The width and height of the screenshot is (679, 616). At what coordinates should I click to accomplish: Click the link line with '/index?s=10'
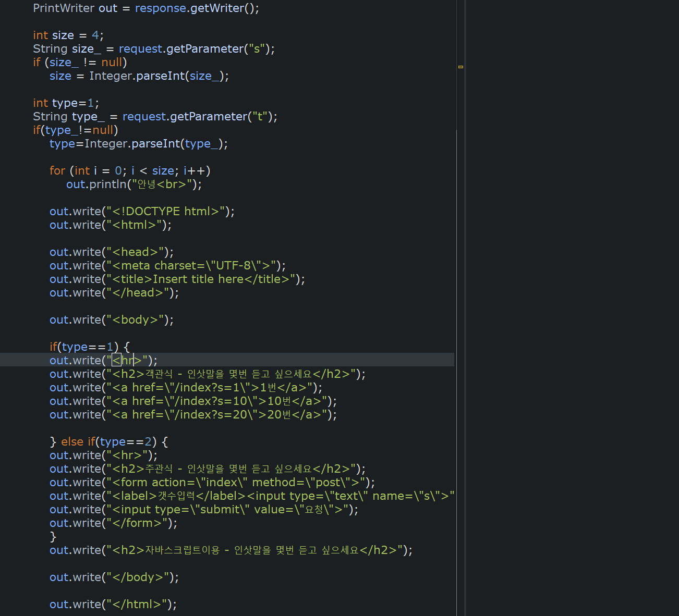[193, 401]
